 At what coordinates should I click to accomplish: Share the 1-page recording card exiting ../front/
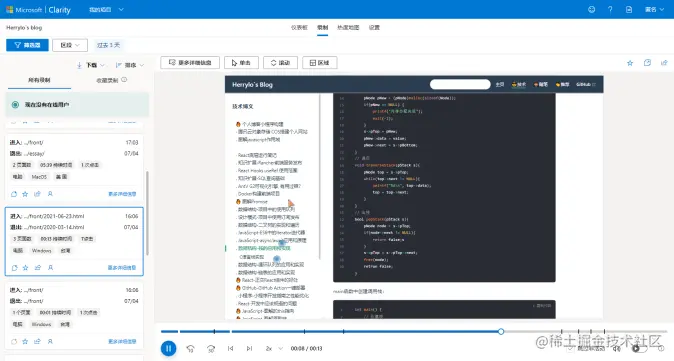point(37,341)
